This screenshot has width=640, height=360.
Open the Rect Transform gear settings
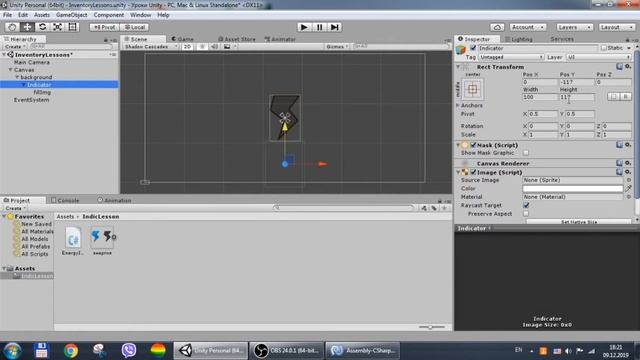tap(628, 67)
